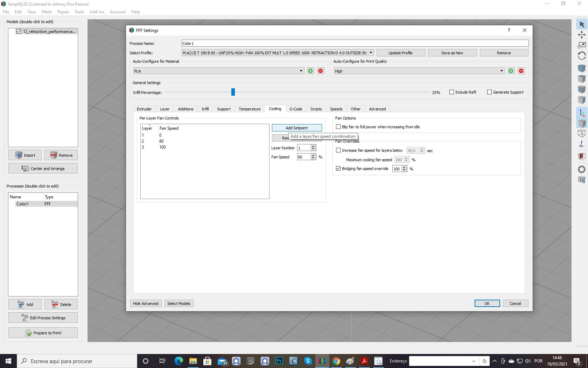This screenshot has height=368, width=588.
Task: Enable Generate Support checkbox
Action: coord(489,92)
